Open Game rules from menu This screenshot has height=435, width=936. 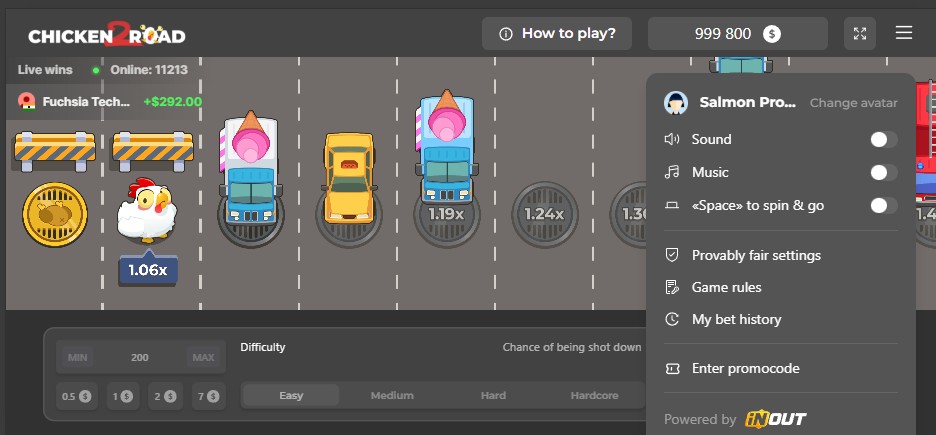coord(726,287)
